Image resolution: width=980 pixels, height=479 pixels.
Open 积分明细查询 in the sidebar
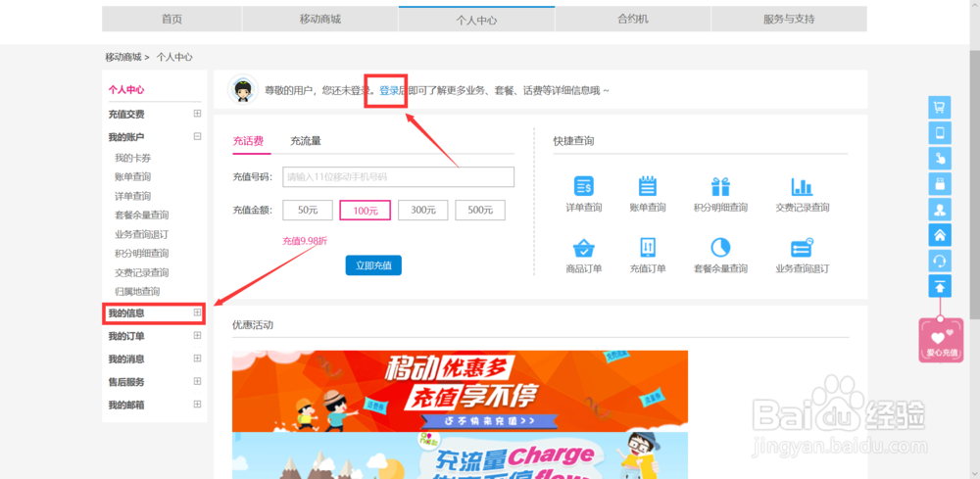(141, 254)
